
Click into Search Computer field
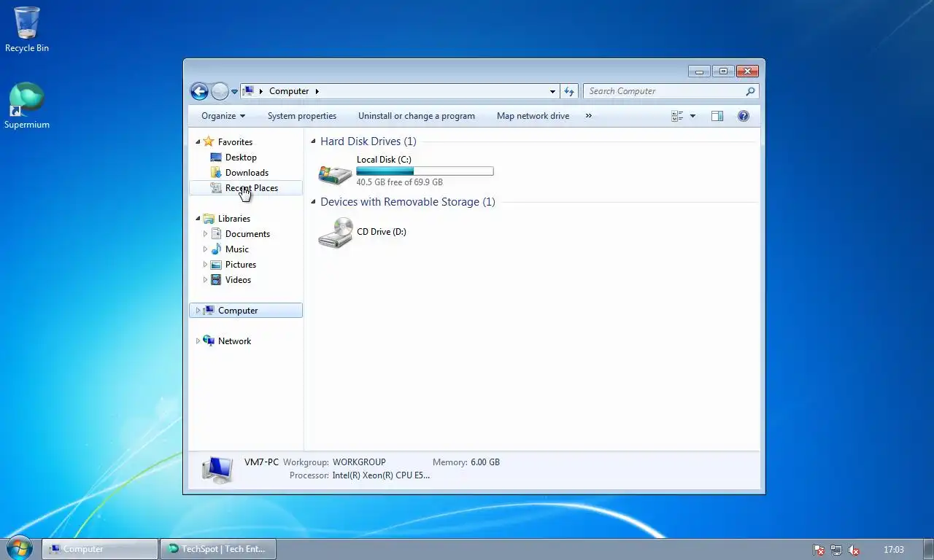pyautogui.click(x=664, y=91)
